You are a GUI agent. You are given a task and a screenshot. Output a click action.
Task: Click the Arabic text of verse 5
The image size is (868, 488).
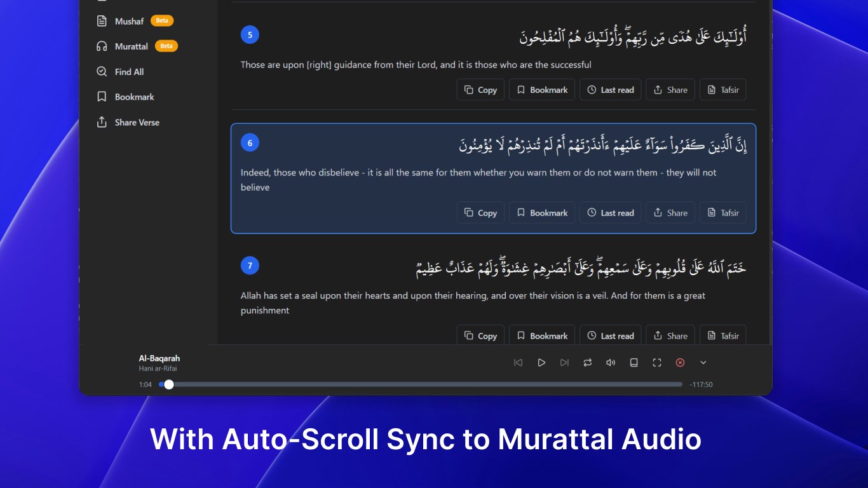coord(633,36)
